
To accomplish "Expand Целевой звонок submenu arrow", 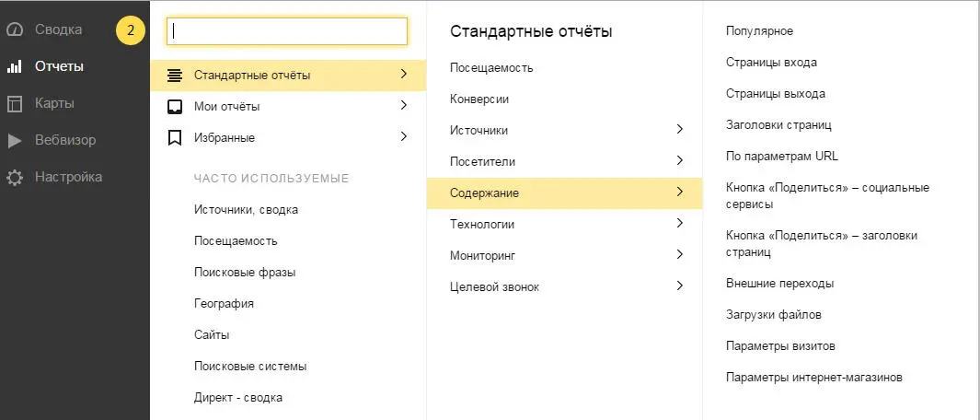I will point(680,286).
